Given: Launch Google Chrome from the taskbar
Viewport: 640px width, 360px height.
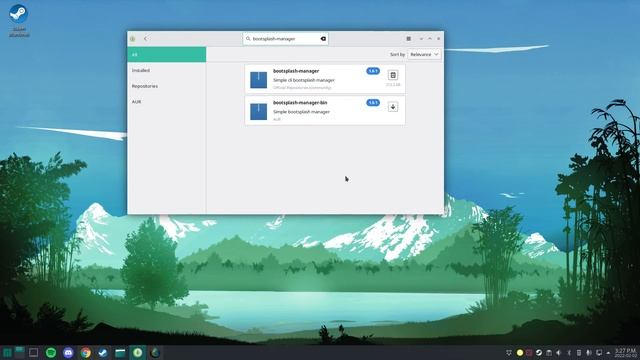Looking at the screenshot, I should (85, 353).
